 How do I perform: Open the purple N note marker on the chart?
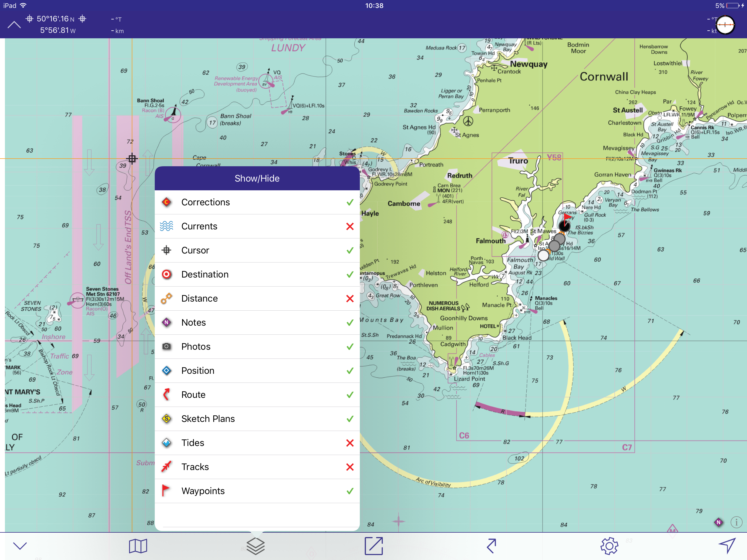[718, 522]
